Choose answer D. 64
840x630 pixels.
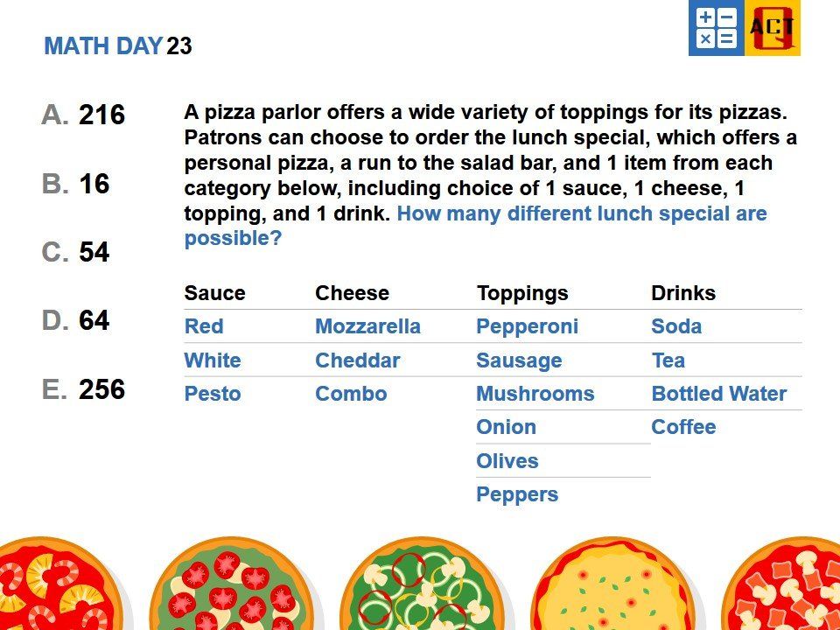coord(75,320)
